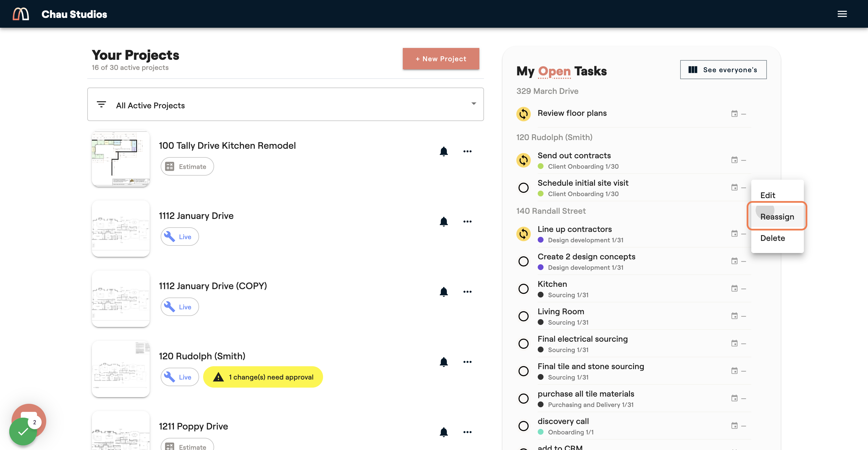Click the See everyone's button
The width and height of the screenshot is (868, 450).
[x=723, y=70]
